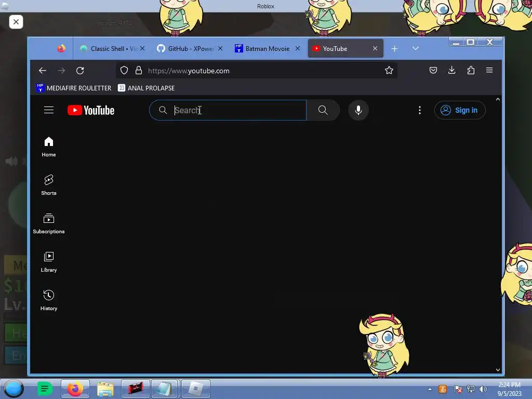Open green notes app on taskbar

45,389
